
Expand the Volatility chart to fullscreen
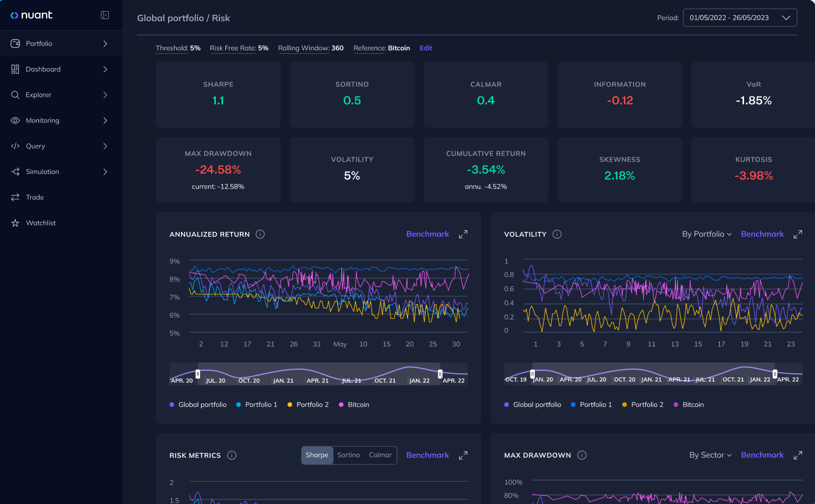click(x=797, y=234)
